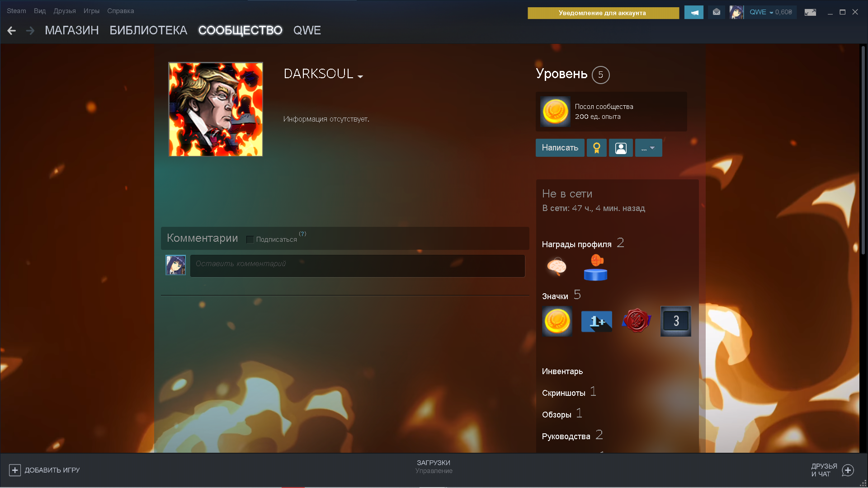The height and width of the screenshot is (488, 868).
Task: Click the vertical page scrollbar
Action: (x=863, y=150)
